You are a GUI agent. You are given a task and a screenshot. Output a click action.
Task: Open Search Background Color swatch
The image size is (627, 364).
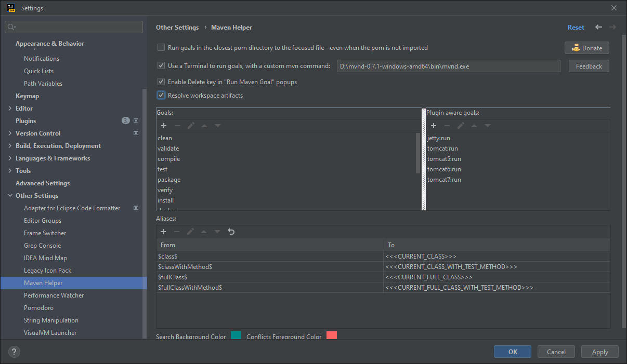[x=236, y=335]
